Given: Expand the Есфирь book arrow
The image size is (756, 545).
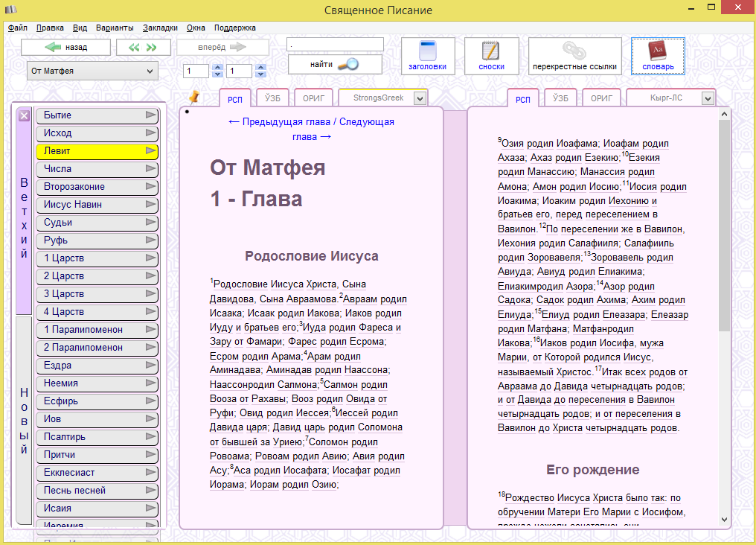Looking at the screenshot, I should coord(151,401).
